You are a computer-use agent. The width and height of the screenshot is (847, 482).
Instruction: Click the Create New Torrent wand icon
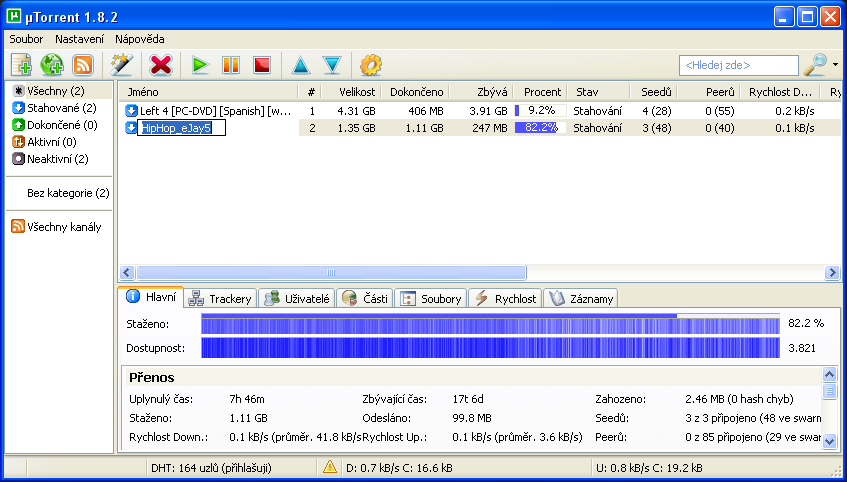[x=122, y=65]
